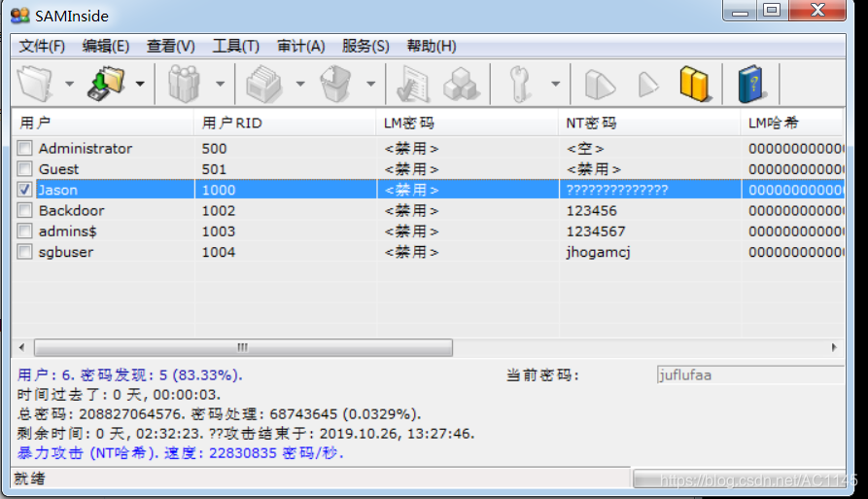Sort by the 用户 column header

[x=103, y=123]
